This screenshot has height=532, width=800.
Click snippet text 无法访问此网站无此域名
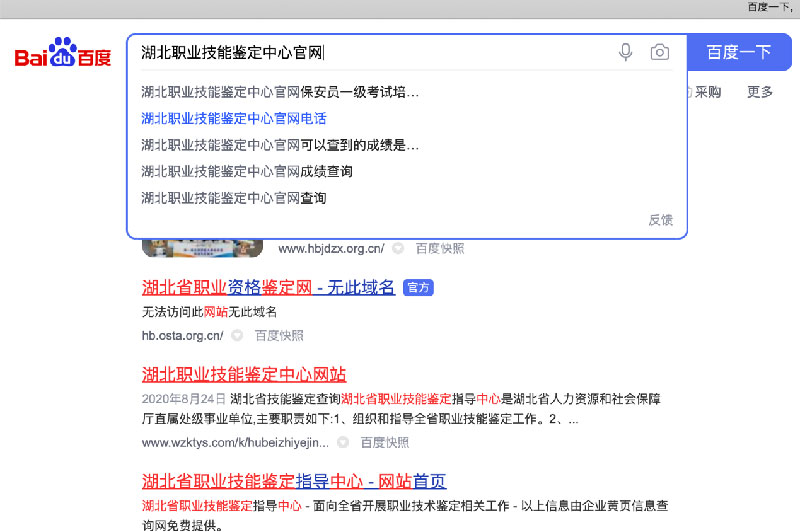[x=209, y=312]
